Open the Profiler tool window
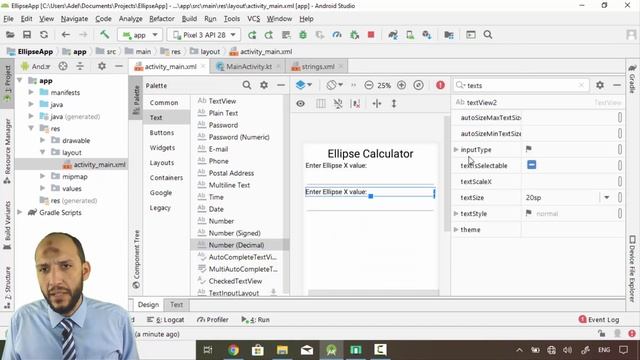640x360 pixels. pyautogui.click(x=213, y=320)
